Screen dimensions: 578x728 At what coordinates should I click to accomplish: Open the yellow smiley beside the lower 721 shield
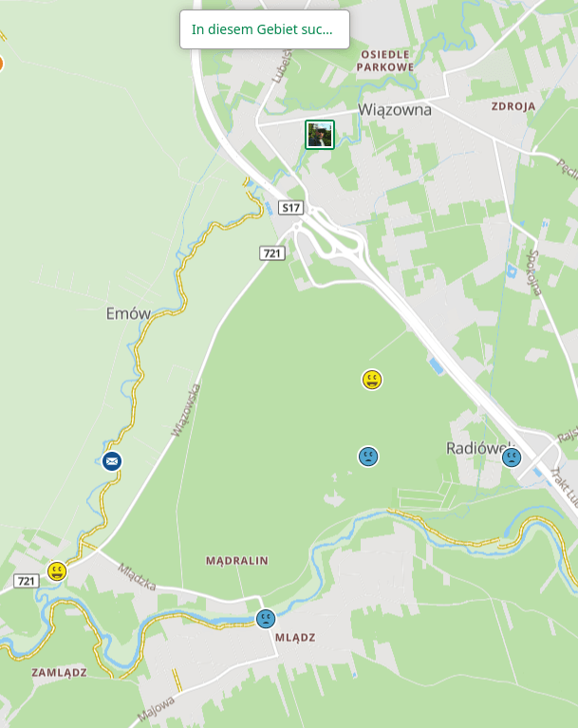pyautogui.click(x=57, y=571)
